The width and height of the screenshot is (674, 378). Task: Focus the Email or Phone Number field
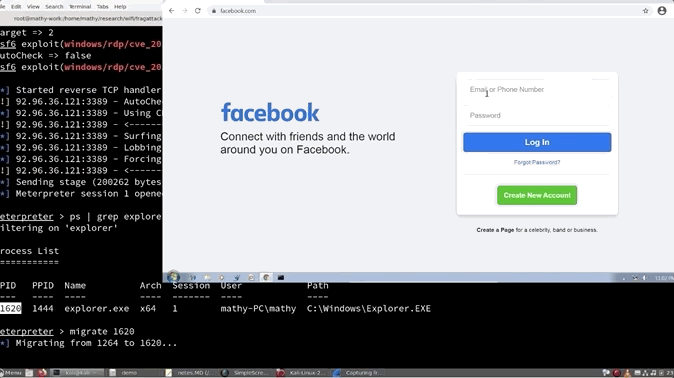tap(537, 89)
